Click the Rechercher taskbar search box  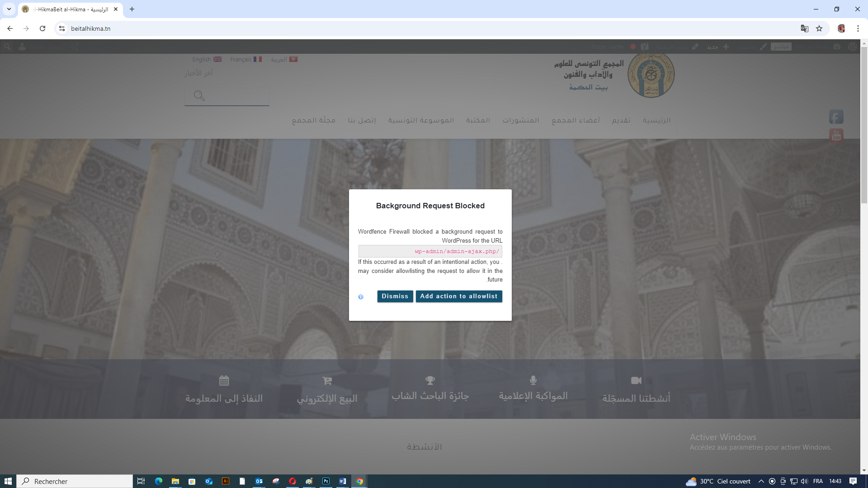coord(75,481)
